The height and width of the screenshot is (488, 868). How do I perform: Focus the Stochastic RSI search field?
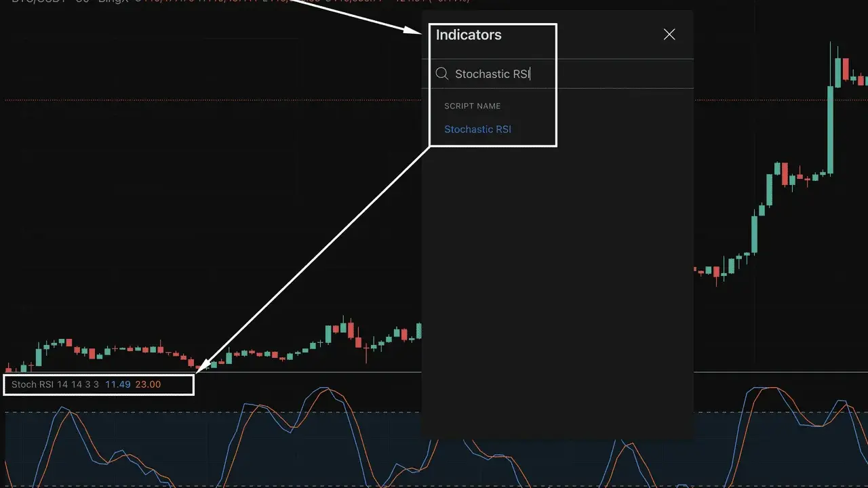click(557, 74)
